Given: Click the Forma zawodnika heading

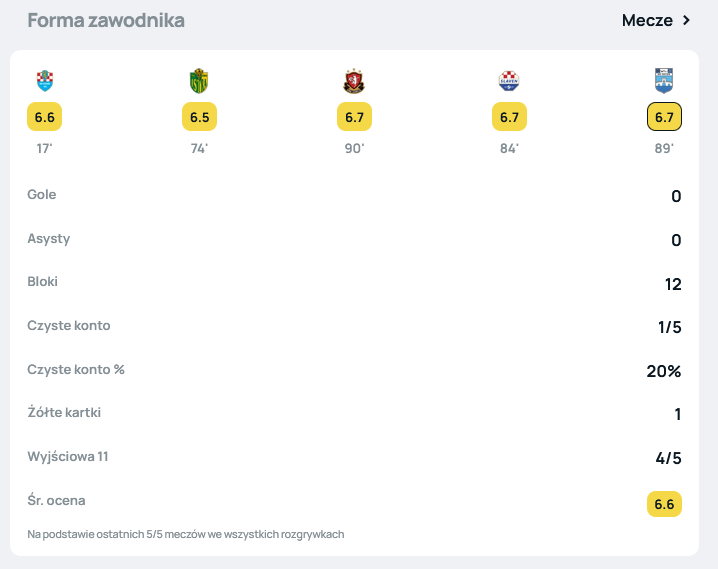Looking at the screenshot, I should [106, 20].
